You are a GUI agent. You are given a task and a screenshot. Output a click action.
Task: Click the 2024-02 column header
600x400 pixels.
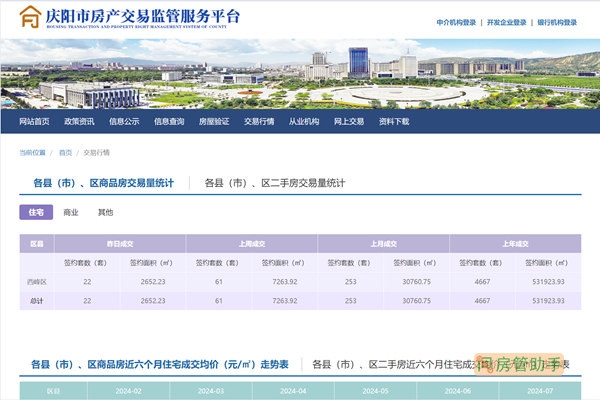click(129, 391)
